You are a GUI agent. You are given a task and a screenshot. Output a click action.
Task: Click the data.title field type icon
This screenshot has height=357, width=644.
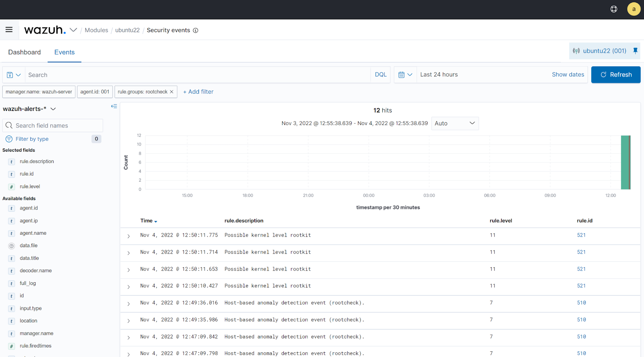(12, 259)
